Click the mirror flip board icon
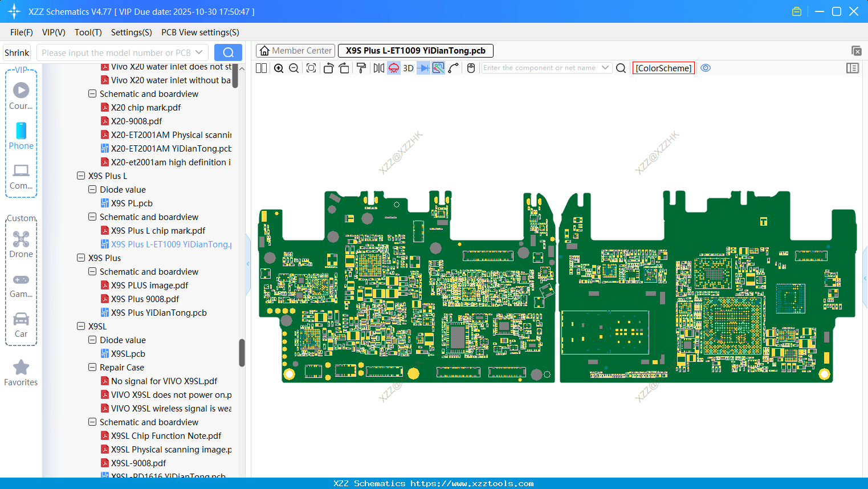 [378, 68]
